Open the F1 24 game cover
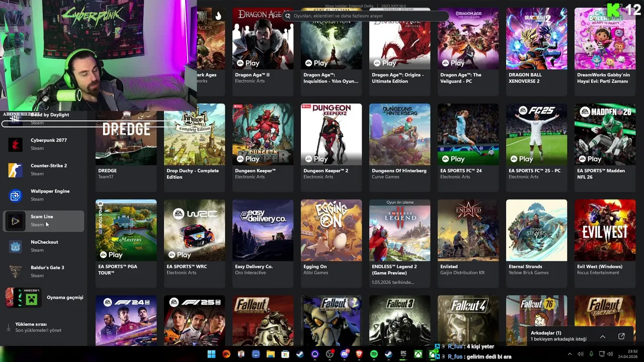 click(126, 321)
